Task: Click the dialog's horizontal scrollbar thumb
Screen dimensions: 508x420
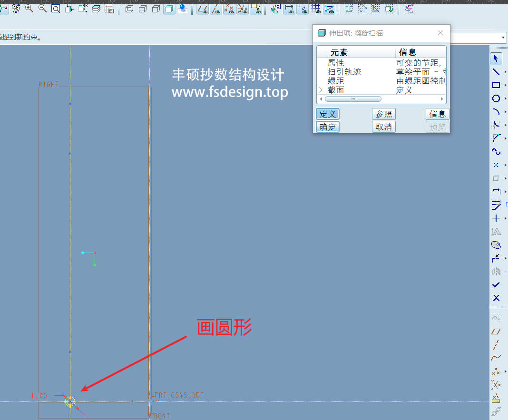Action: (353, 99)
